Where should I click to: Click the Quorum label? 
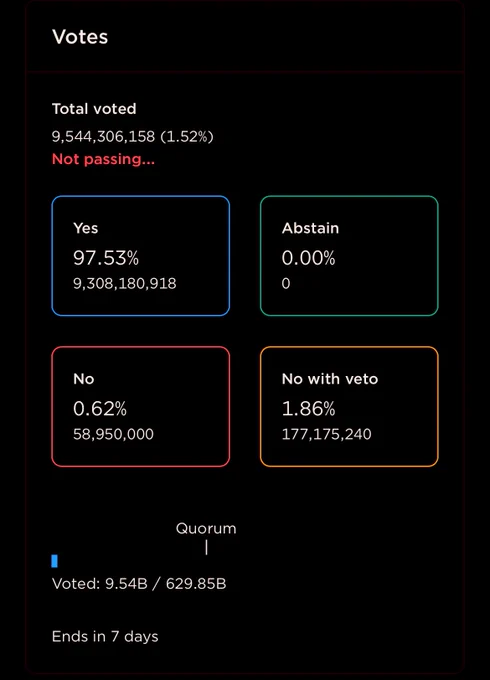tap(206, 528)
